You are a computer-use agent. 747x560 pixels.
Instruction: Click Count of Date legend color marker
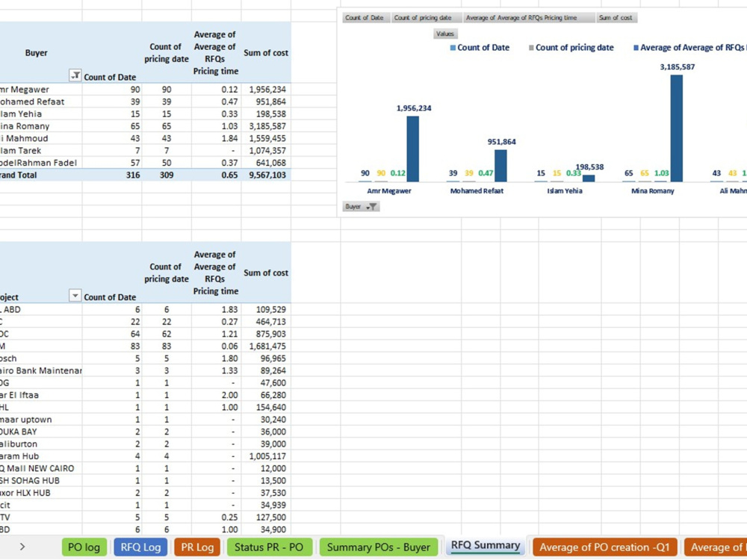tap(453, 48)
